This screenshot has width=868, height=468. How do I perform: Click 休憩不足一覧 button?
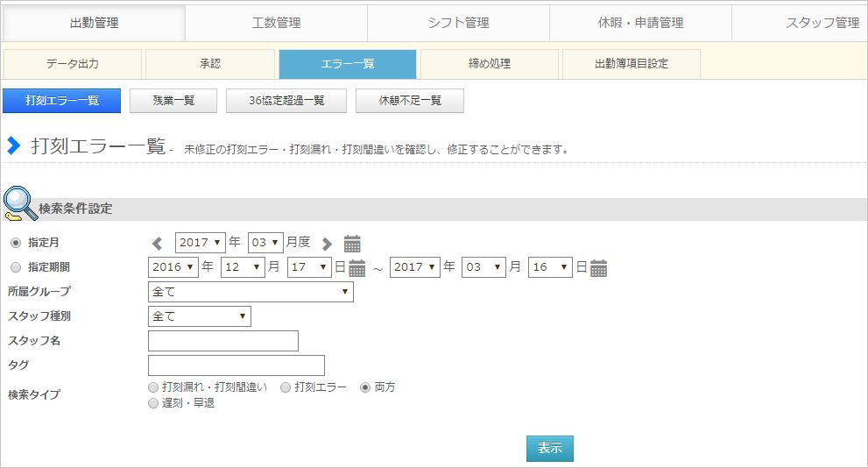tap(410, 101)
